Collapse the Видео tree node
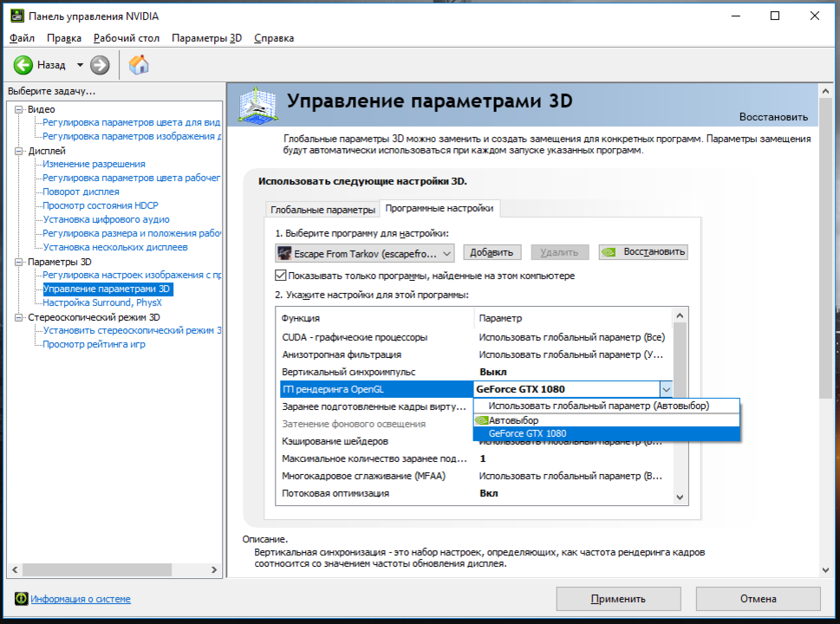The height and width of the screenshot is (624, 840). point(19,109)
